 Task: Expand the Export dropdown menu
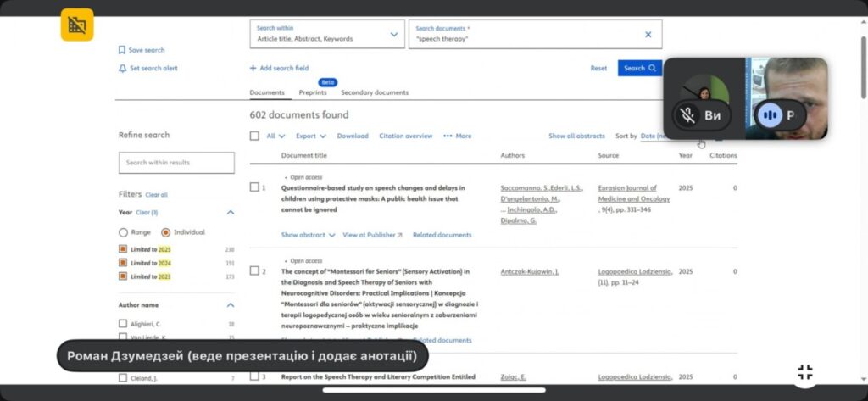click(310, 136)
